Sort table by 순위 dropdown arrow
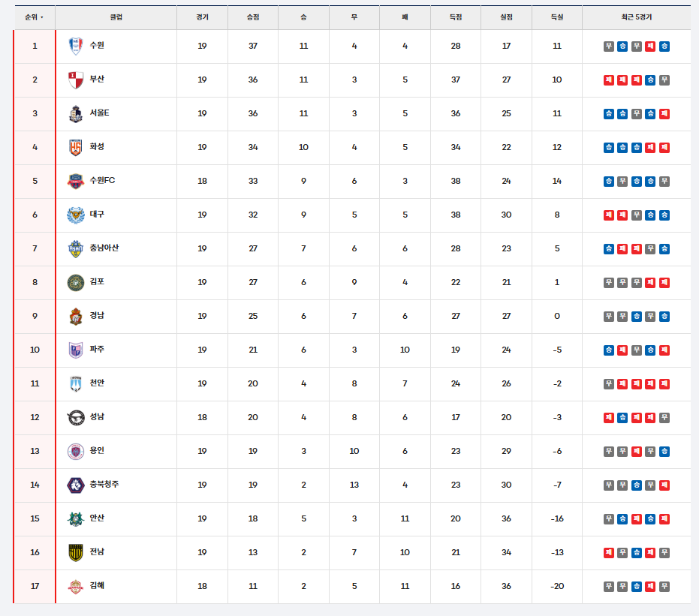This screenshot has width=699, height=616. [x=42, y=17]
